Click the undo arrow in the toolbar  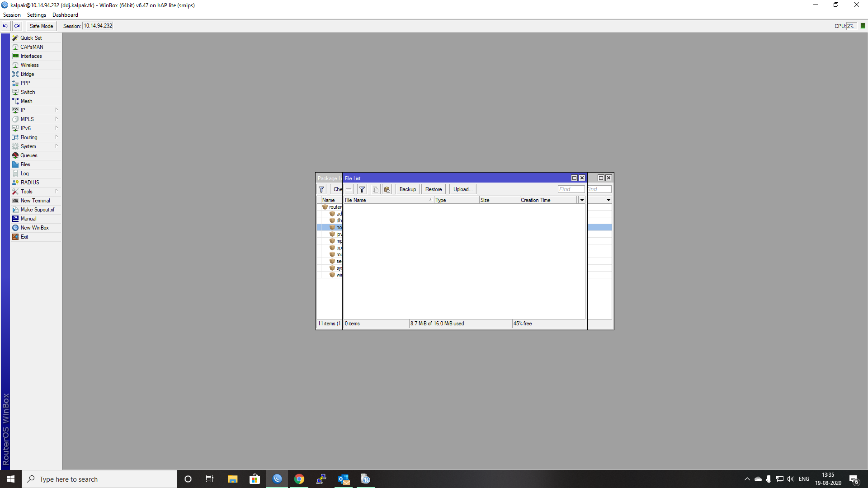click(5, 26)
